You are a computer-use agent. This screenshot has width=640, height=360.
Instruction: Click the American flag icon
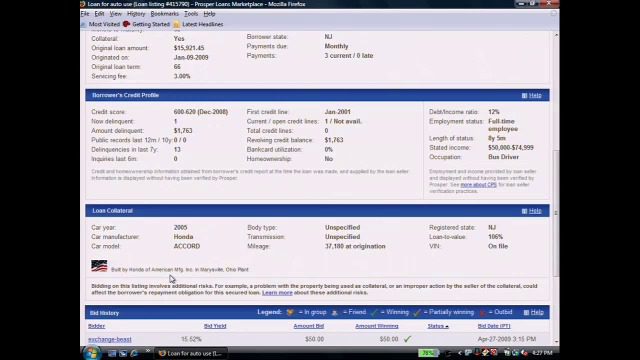pyautogui.click(x=99, y=266)
